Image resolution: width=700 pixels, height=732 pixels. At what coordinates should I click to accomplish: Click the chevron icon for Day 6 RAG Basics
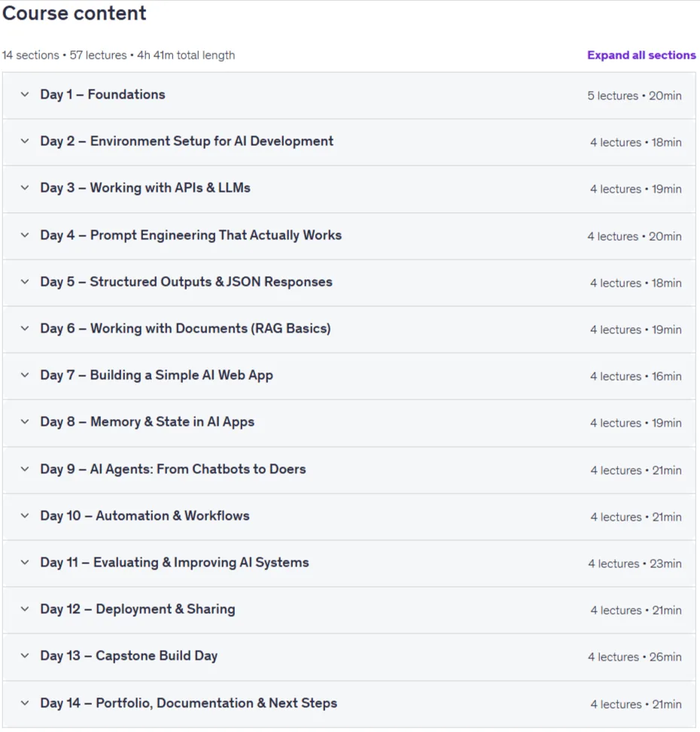coord(25,328)
